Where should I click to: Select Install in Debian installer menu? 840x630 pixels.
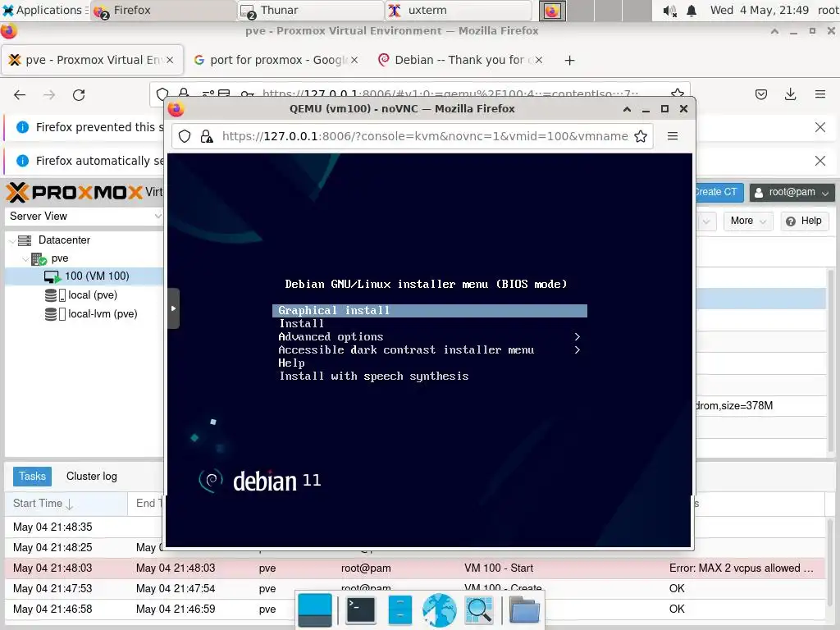click(302, 323)
